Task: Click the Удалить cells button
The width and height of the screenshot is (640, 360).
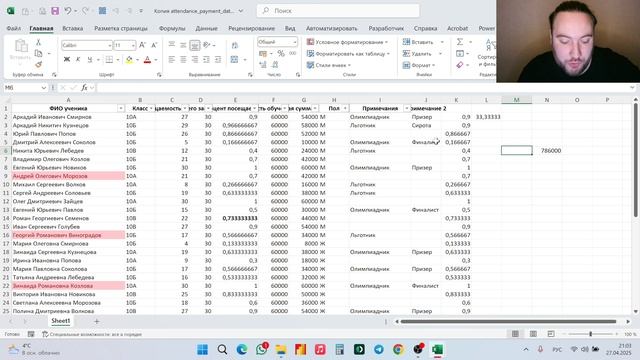Action: [422, 54]
